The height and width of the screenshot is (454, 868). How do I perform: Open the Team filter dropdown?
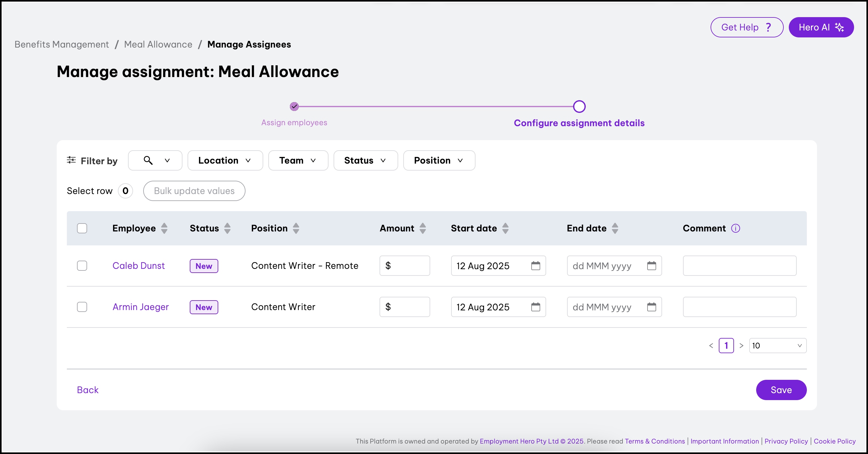[298, 160]
